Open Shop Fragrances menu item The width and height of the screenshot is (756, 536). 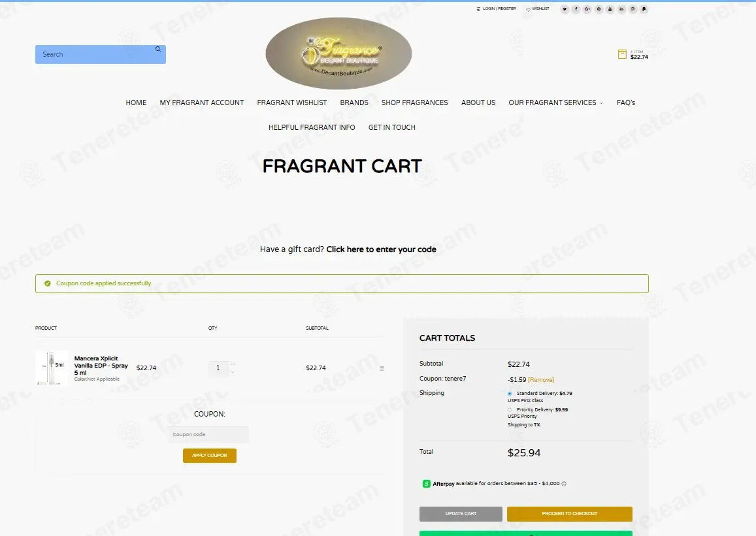415,102
